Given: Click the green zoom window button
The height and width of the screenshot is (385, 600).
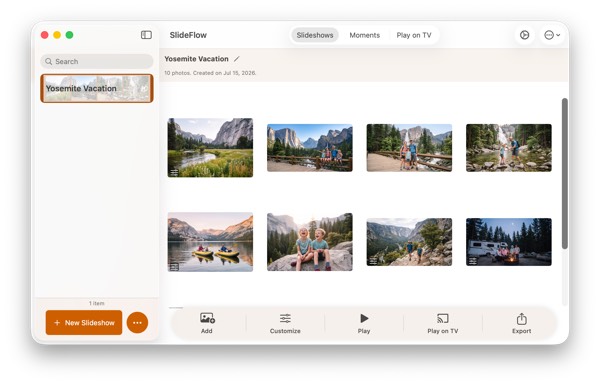Looking at the screenshot, I should pos(69,35).
